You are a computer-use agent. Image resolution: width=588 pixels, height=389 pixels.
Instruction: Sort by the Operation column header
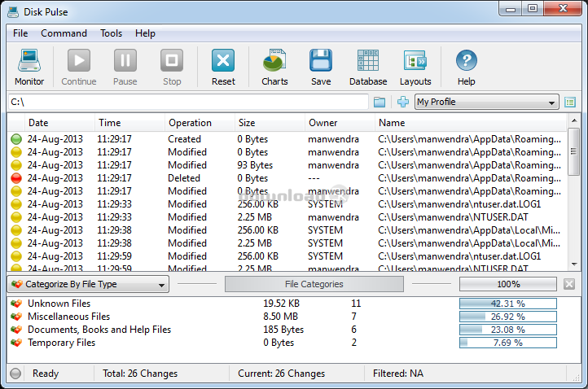pyautogui.click(x=200, y=123)
